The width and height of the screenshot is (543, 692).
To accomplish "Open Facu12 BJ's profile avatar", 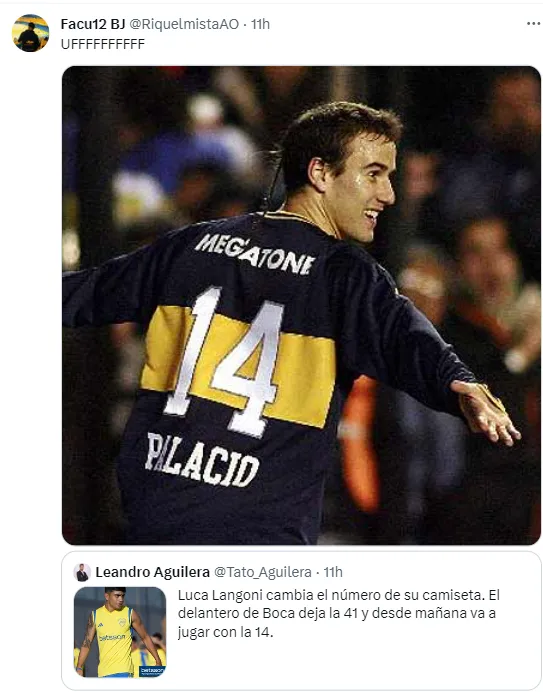I will [x=30, y=33].
